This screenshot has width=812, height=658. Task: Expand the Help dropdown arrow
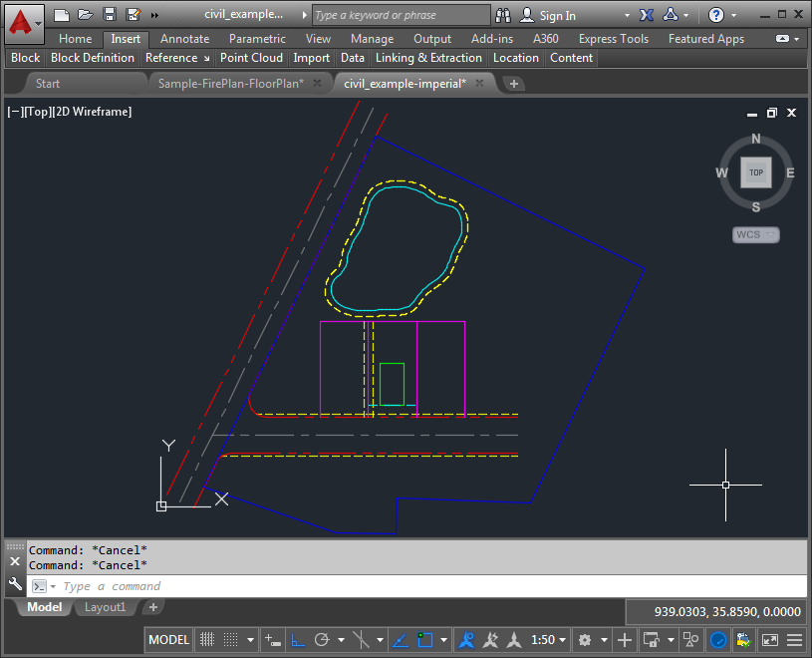click(x=734, y=16)
